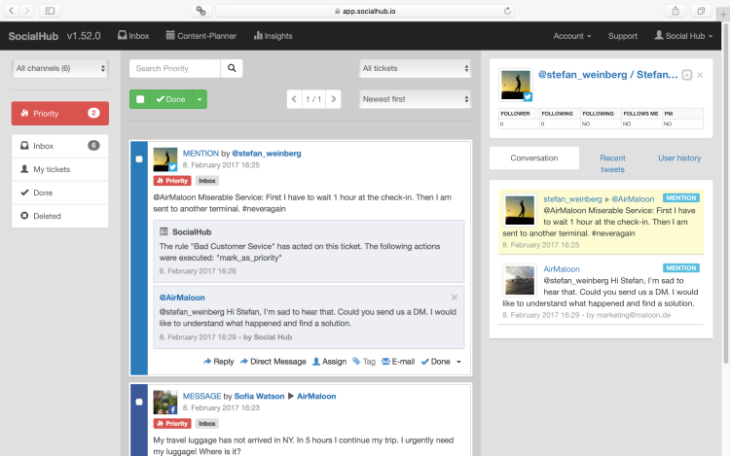Viewport: 730px width, 456px height.
Task: Click the Priority tag on stefan_weinberg ticket
Action: (172, 181)
